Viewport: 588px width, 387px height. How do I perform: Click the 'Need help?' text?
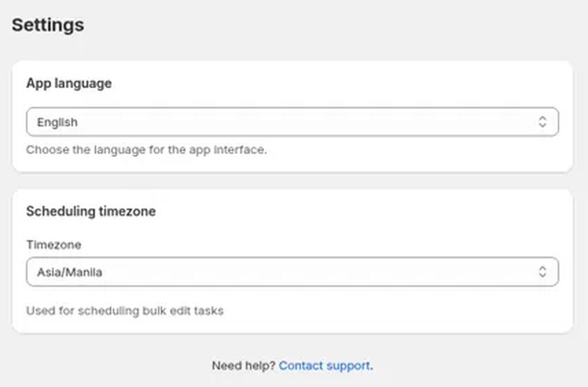pyautogui.click(x=244, y=366)
